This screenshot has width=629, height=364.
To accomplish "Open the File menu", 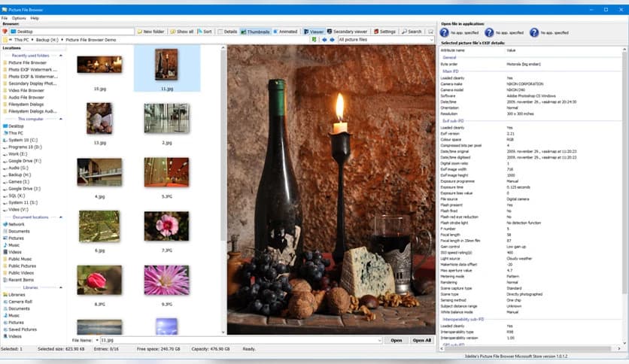I will 5,19.
